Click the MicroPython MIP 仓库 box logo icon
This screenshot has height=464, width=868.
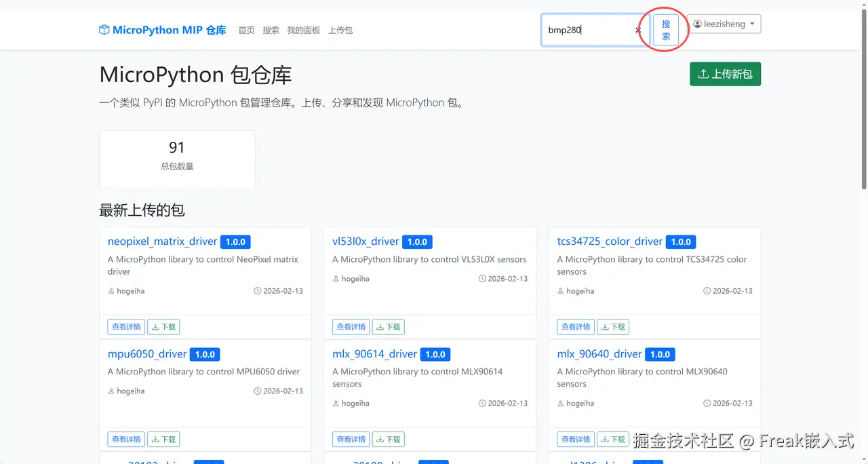[104, 30]
